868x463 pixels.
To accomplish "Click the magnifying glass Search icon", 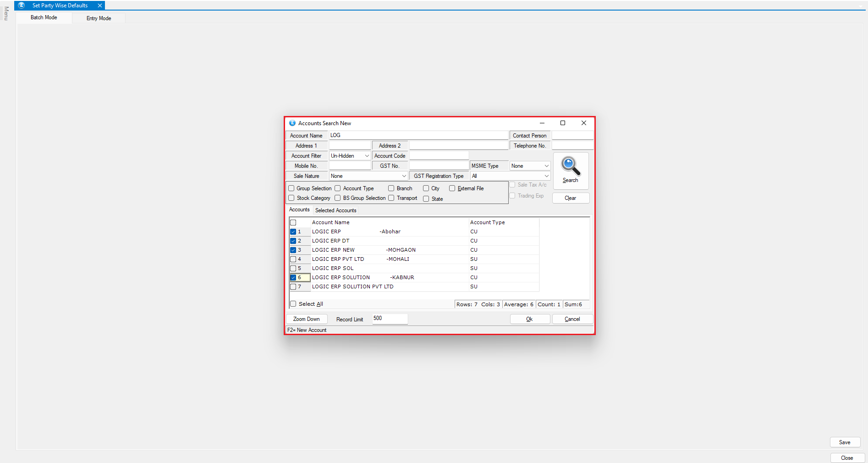I will pos(571,167).
